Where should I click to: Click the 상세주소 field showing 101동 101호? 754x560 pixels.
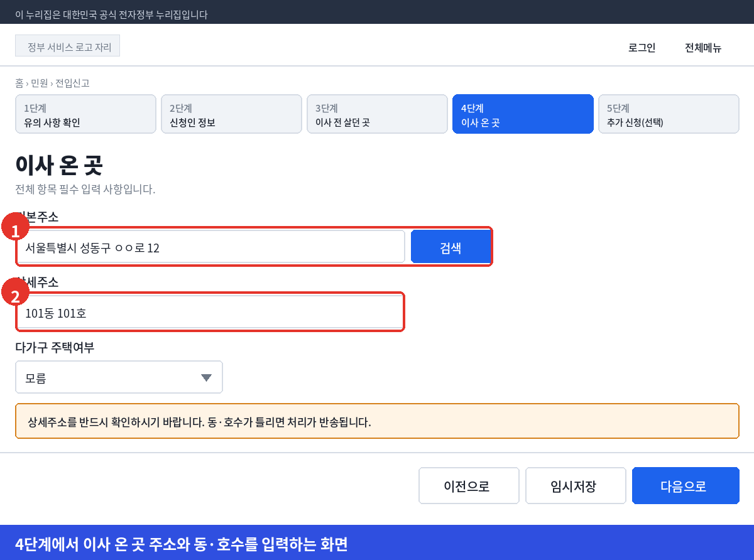[x=210, y=312]
